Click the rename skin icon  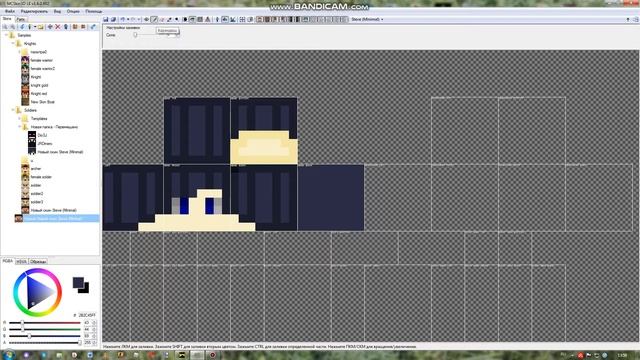50,27
